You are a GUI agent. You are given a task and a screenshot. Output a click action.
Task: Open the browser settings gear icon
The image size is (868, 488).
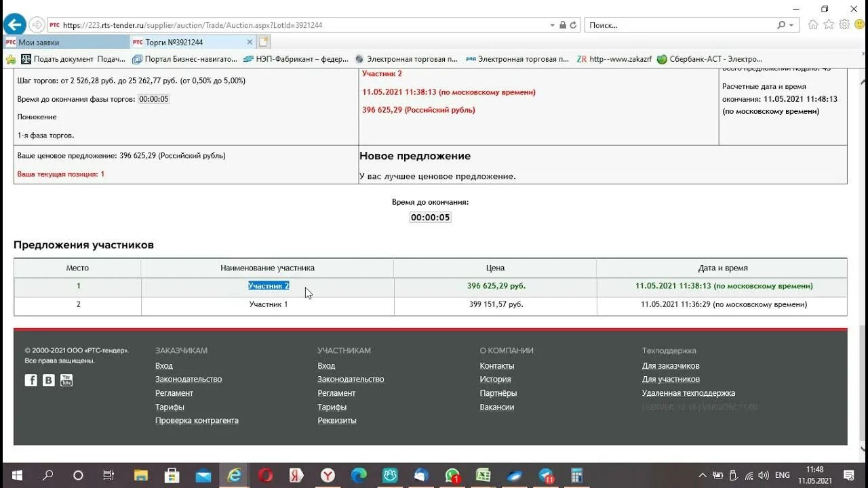[x=844, y=24]
